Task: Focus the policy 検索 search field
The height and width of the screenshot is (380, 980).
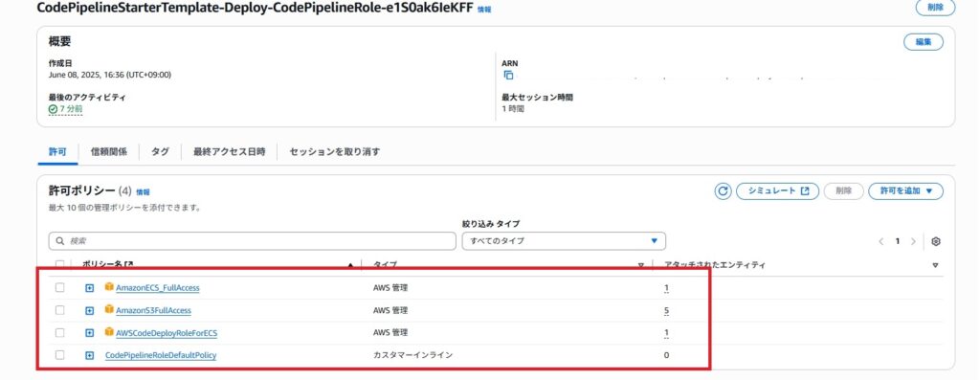Action: pyautogui.click(x=253, y=240)
